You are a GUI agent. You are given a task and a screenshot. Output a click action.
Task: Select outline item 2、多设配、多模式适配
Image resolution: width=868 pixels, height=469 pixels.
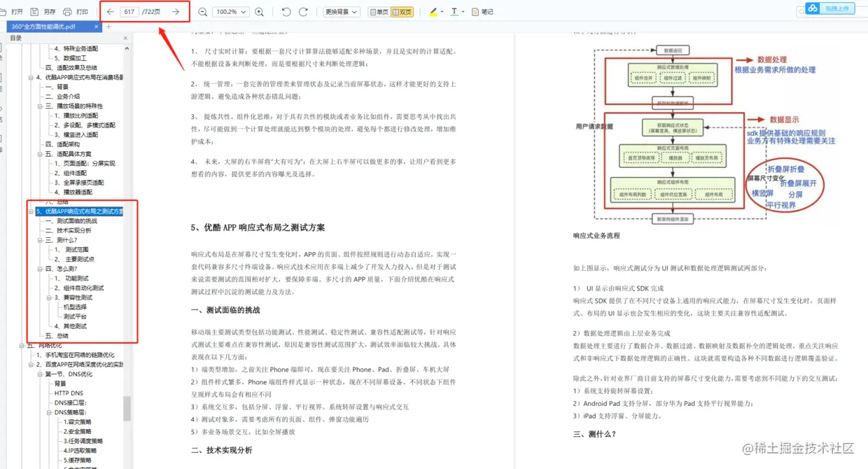(x=85, y=125)
